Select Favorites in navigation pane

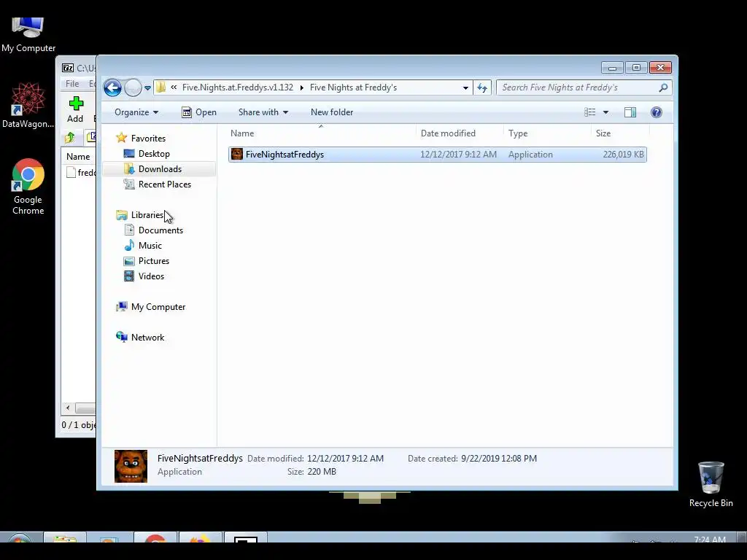[148, 138]
